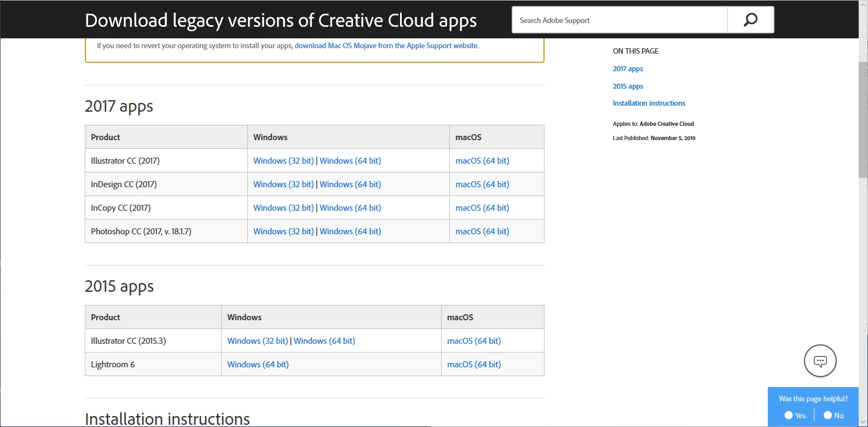Focus the Search Adobe Support field
This screenshot has height=427, width=868.
coord(620,20)
